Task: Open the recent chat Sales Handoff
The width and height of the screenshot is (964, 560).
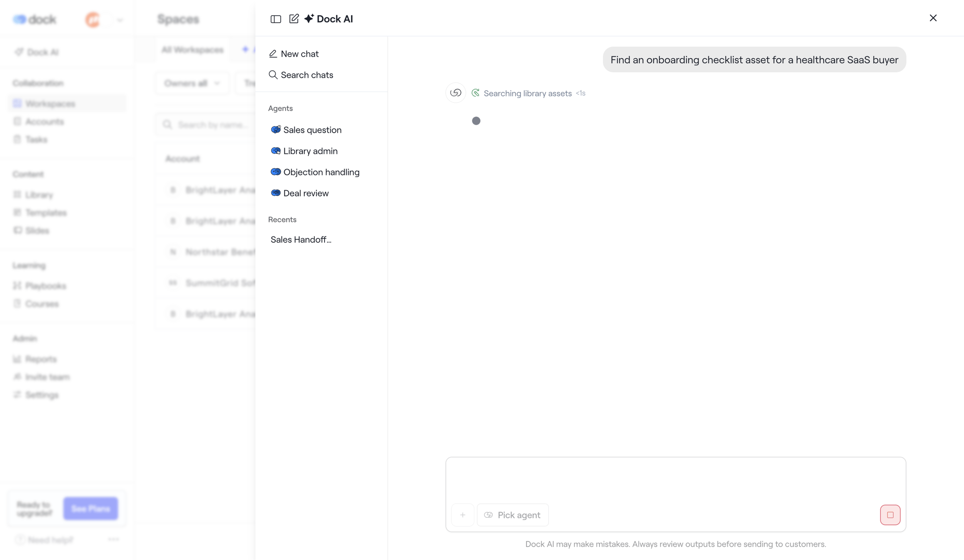Action: coord(301,240)
